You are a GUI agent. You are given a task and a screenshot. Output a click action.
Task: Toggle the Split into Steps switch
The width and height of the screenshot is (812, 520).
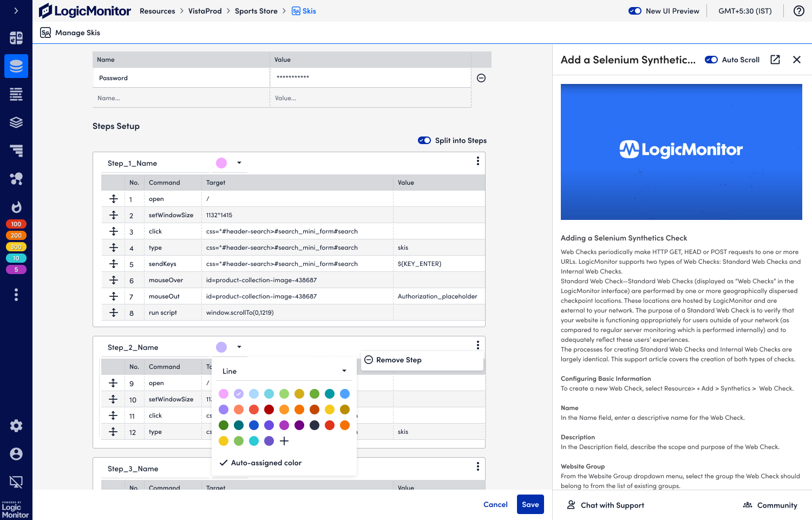tap(424, 140)
